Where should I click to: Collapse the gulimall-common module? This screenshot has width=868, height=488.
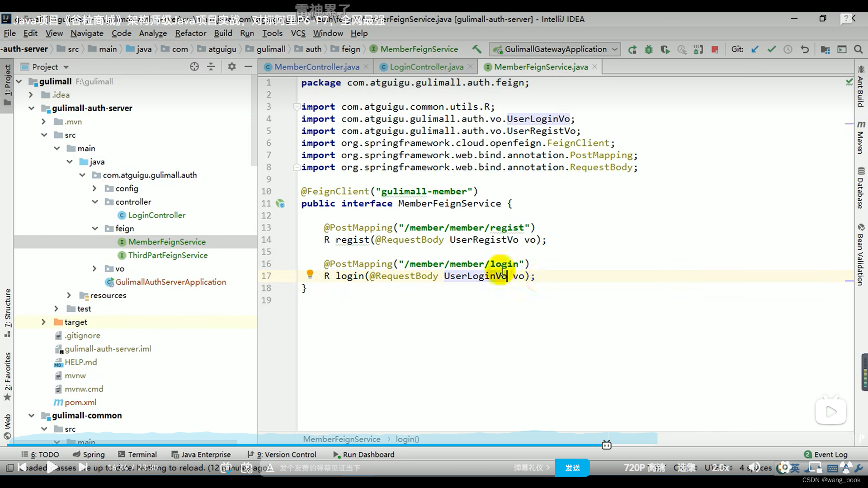tap(31, 416)
